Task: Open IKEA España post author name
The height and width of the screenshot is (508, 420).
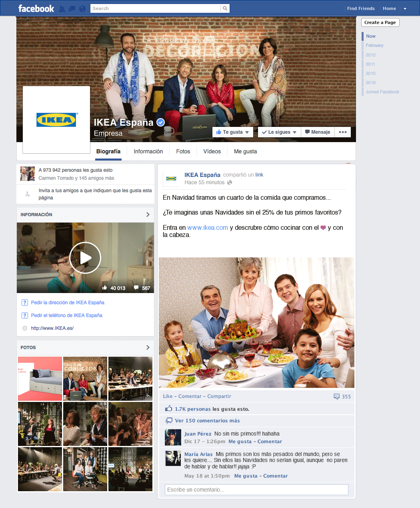Action: coord(202,175)
